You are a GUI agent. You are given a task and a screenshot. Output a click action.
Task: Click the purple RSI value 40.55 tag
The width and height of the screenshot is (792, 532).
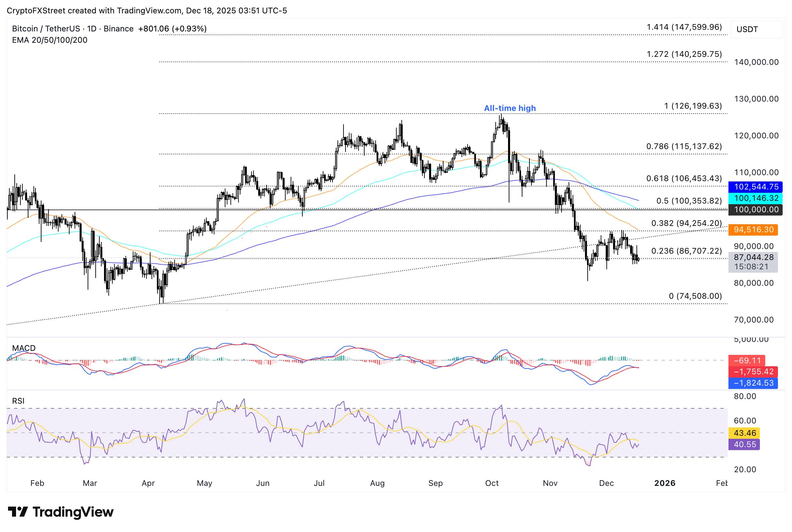click(x=744, y=444)
